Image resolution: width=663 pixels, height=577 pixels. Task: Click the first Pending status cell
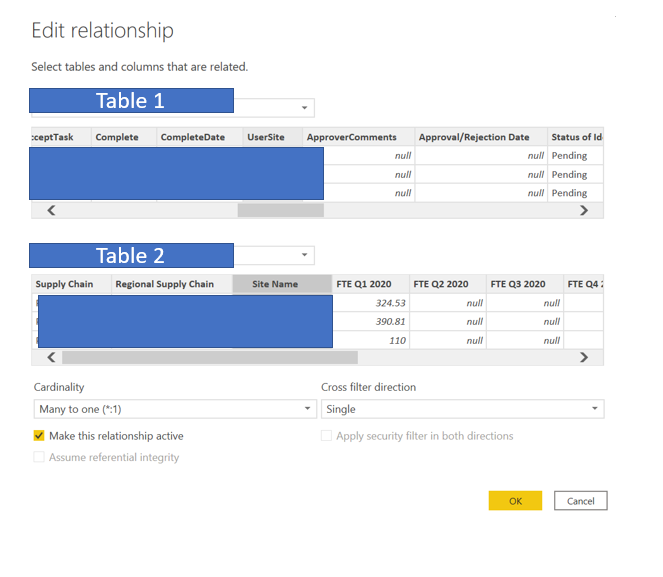575,156
